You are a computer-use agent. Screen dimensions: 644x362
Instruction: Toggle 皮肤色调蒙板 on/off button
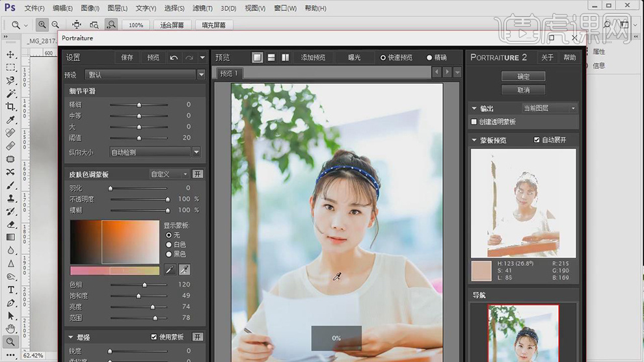[198, 174]
